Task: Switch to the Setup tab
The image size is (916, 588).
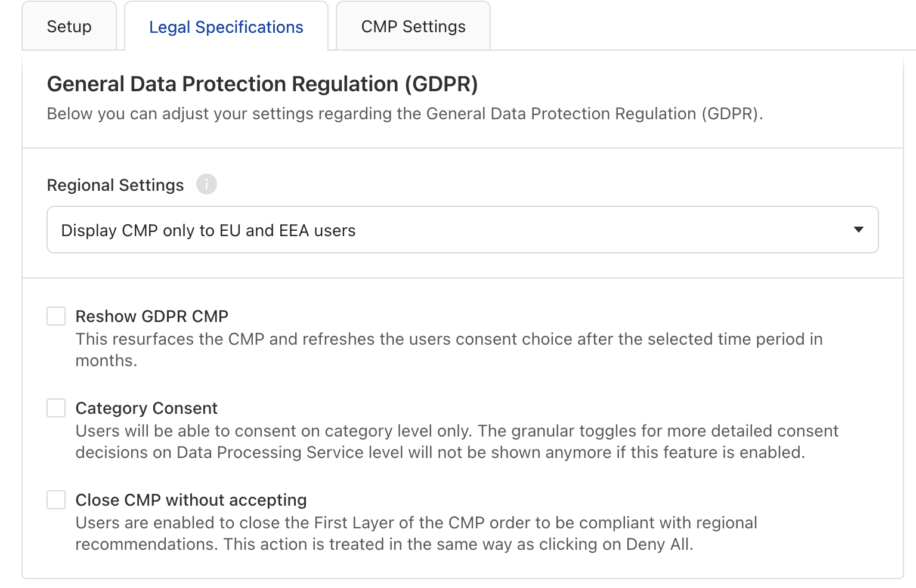Action: coord(69,27)
